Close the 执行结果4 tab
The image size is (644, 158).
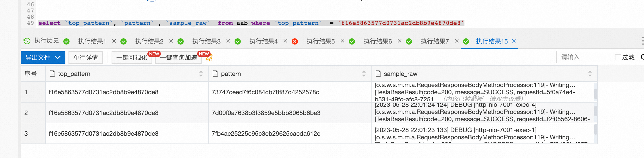tap(285, 41)
